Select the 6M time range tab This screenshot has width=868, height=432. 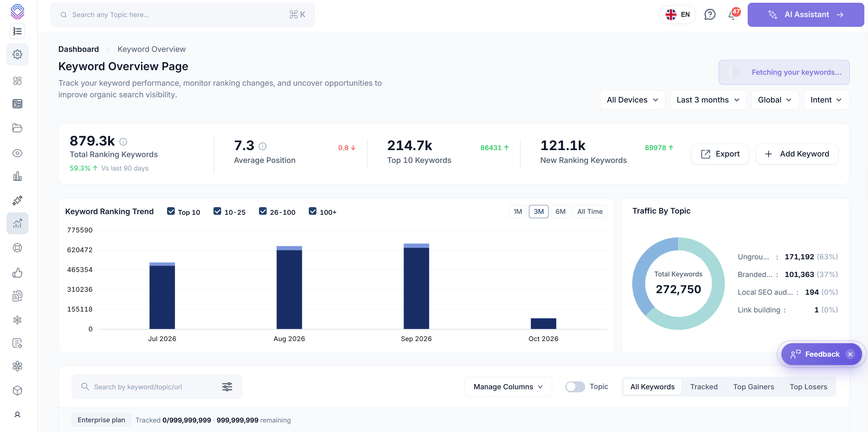tap(560, 211)
